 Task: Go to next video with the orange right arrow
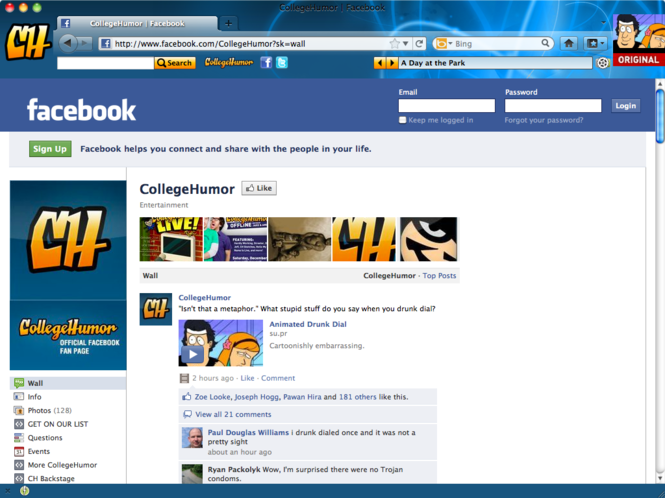click(x=392, y=63)
